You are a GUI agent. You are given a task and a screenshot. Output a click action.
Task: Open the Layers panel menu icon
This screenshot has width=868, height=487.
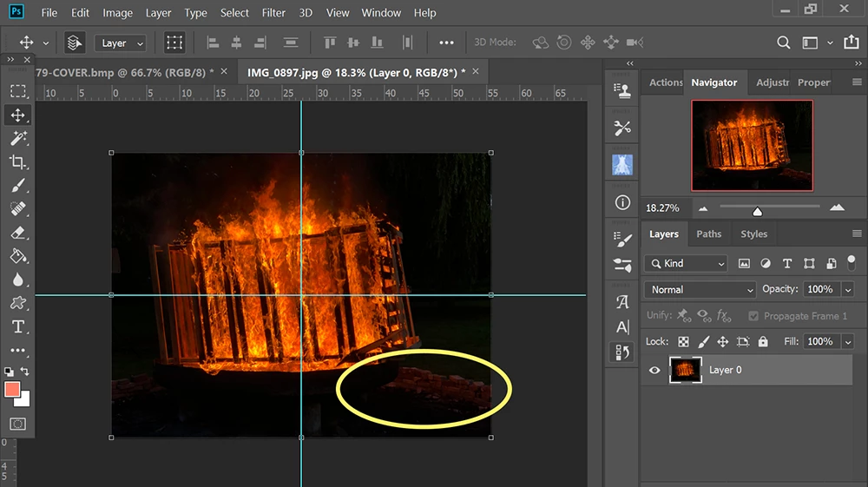pyautogui.click(x=857, y=234)
